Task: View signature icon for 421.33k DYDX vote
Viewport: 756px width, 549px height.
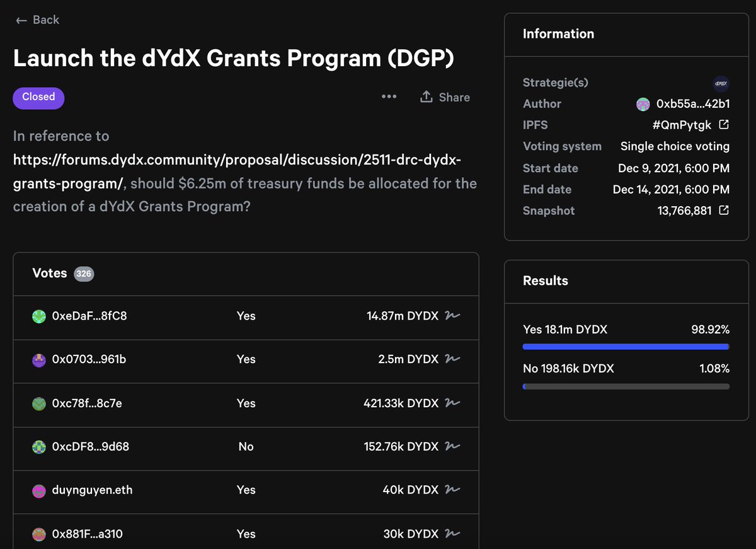Action: pyautogui.click(x=452, y=403)
